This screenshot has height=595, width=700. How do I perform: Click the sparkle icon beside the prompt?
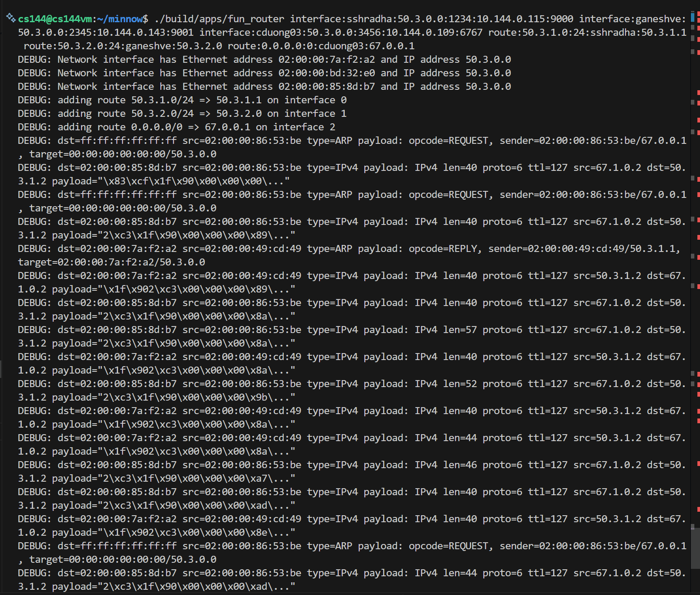(10, 18)
